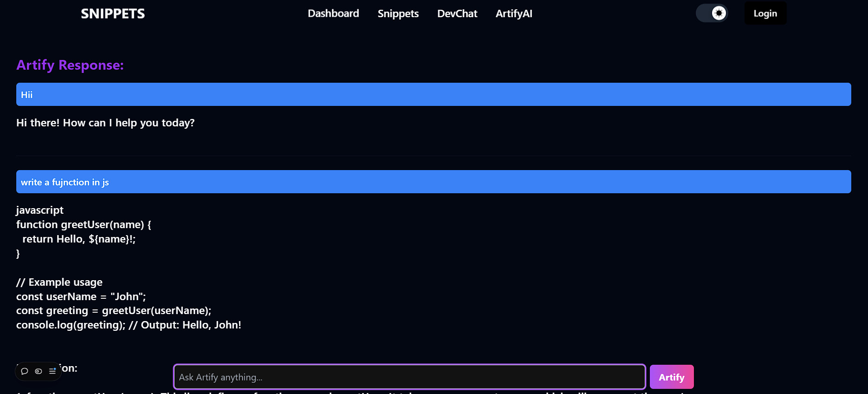The height and width of the screenshot is (394, 868).
Task: Open DevChat from navigation
Action: 457,13
